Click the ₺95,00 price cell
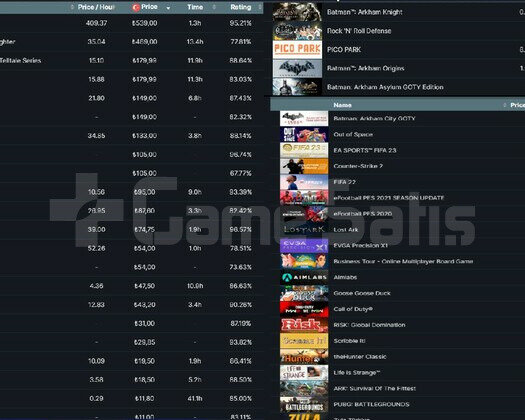This screenshot has height=420, width=525. [x=144, y=192]
